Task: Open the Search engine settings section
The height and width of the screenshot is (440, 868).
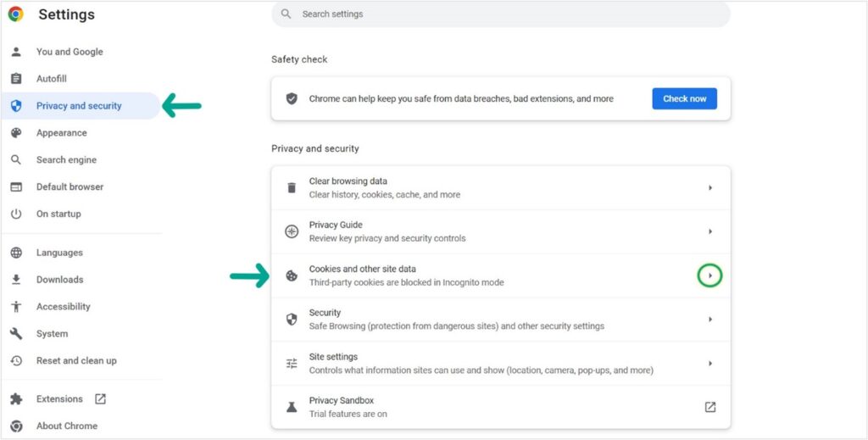Action: coord(66,160)
